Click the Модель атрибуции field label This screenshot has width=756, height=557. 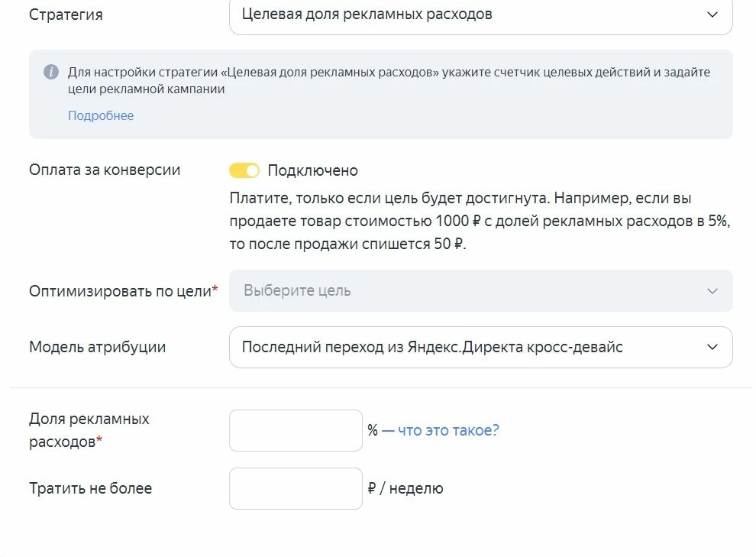click(x=98, y=347)
